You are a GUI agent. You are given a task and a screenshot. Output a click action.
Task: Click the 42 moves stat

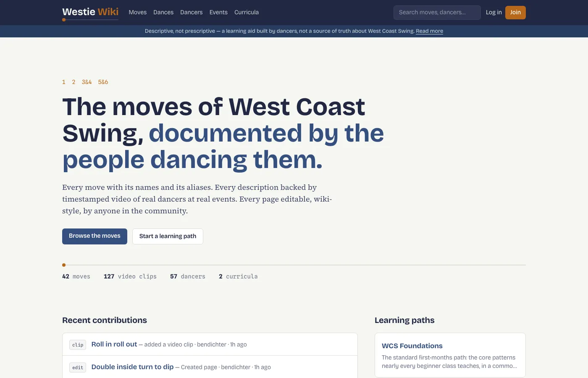(x=76, y=276)
